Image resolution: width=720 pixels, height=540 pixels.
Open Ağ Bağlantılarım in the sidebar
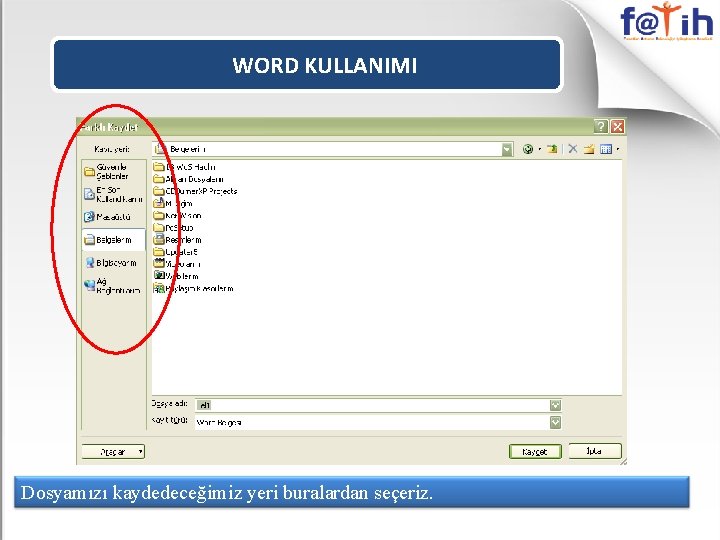(x=112, y=286)
